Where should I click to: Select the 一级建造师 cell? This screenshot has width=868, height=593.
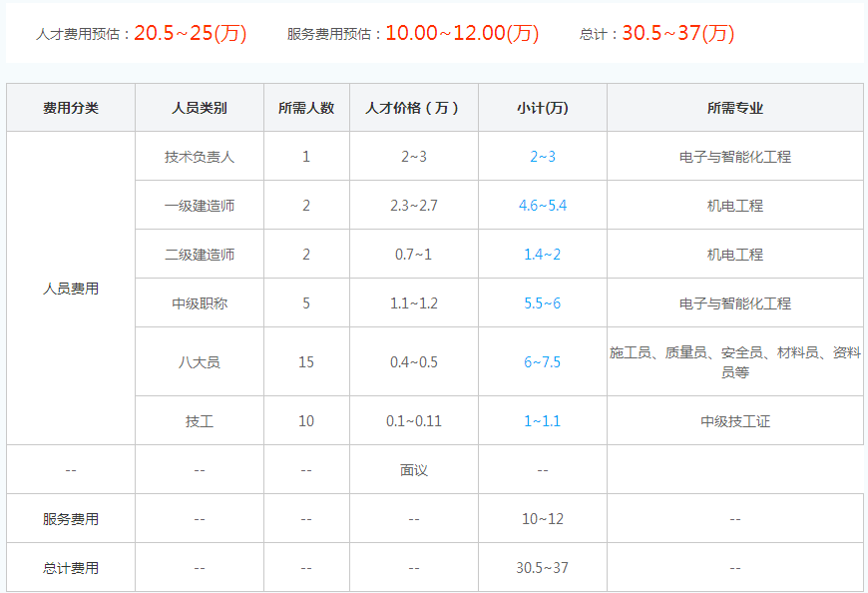point(200,206)
